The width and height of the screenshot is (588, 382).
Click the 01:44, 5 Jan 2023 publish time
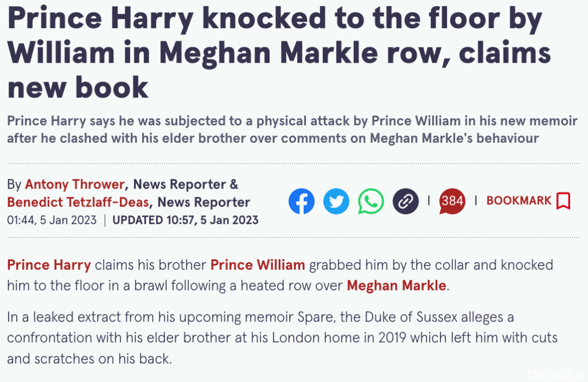tap(52, 220)
